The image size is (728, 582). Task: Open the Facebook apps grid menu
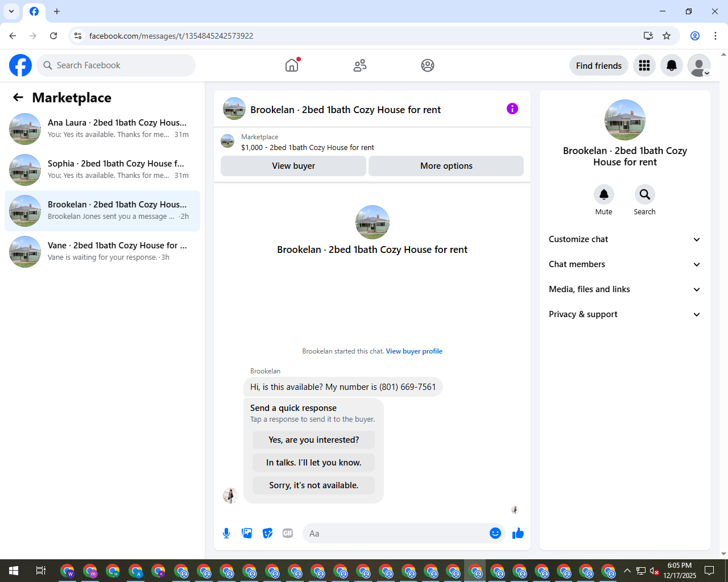pyautogui.click(x=644, y=65)
